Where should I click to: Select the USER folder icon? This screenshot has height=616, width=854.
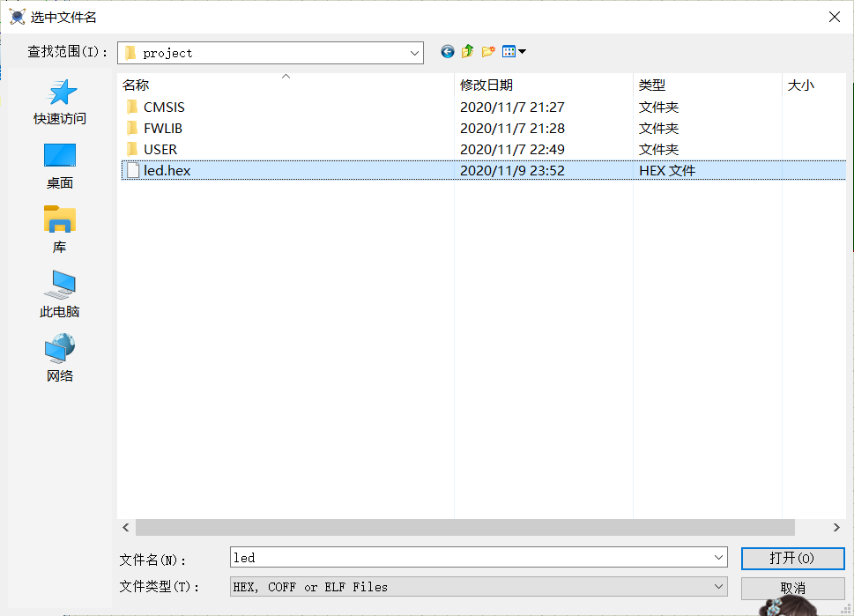click(132, 149)
